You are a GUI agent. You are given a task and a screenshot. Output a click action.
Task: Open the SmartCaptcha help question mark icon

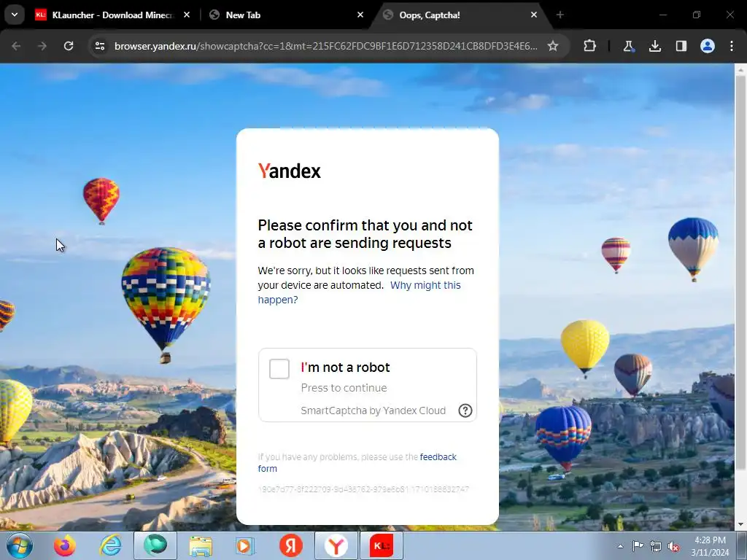[x=465, y=411]
